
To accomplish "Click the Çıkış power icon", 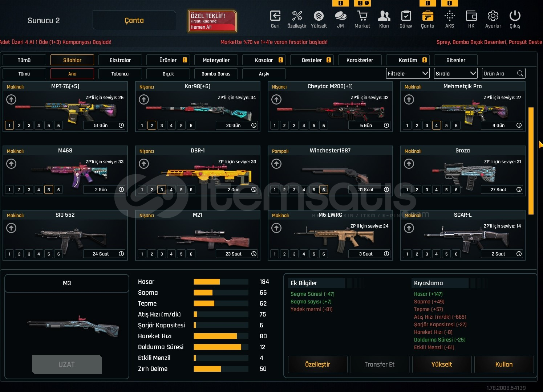I will (x=515, y=16).
